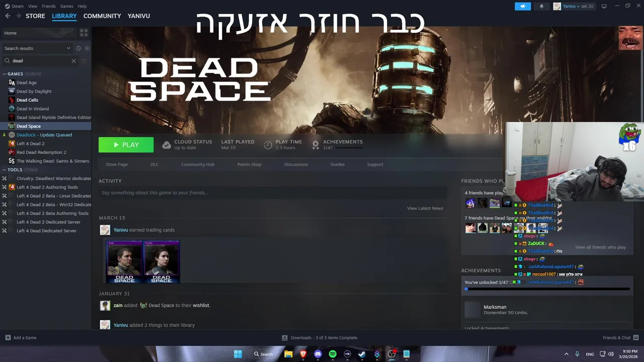Click in the 'Say something about this game' field

pos(273,193)
